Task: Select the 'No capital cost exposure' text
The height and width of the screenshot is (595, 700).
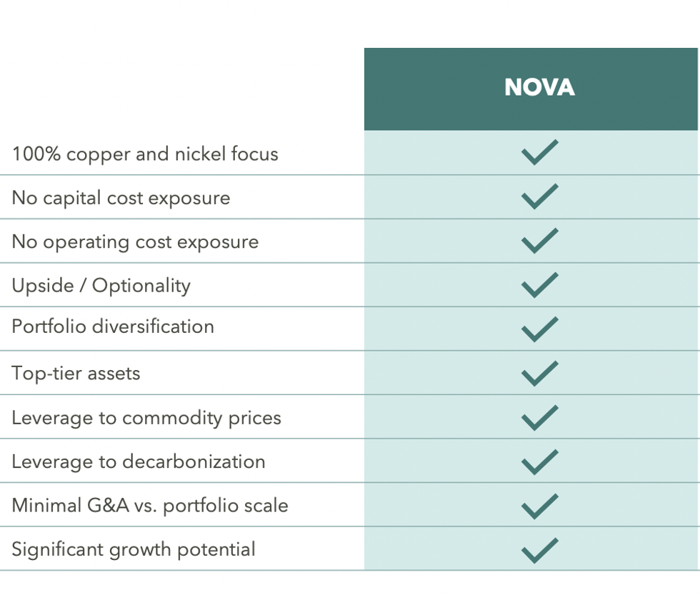Action: (x=121, y=198)
